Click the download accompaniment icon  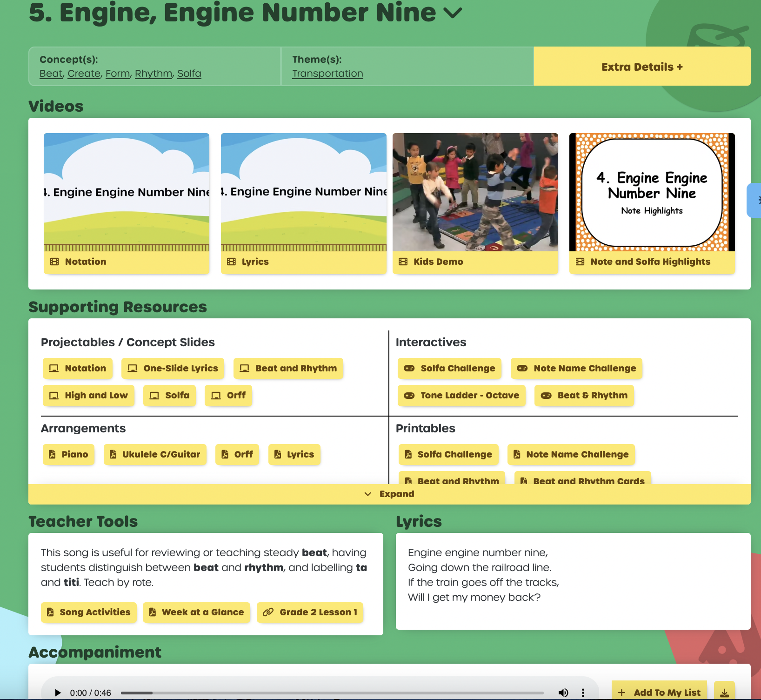pos(724,693)
